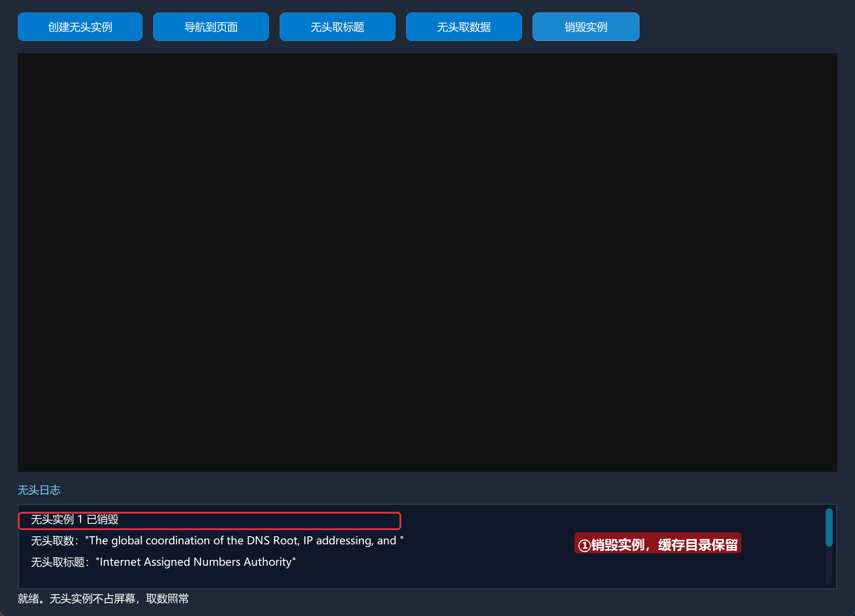This screenshot has width=855, height=616.
Task: Select log line starting with 无头取数
Action: pos(217,540)
